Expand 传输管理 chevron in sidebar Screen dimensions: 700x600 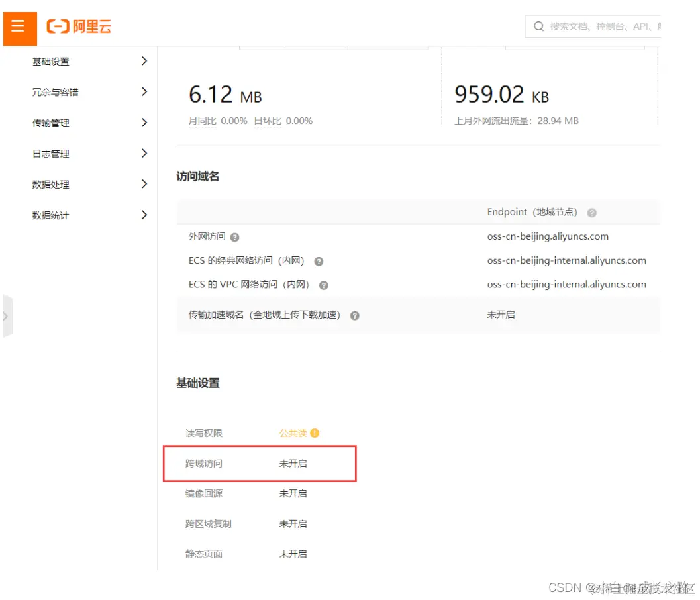tap(144, 123)
